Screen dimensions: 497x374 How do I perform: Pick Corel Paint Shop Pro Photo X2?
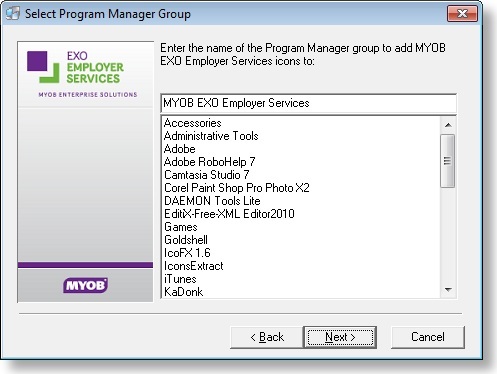point(237,188)
